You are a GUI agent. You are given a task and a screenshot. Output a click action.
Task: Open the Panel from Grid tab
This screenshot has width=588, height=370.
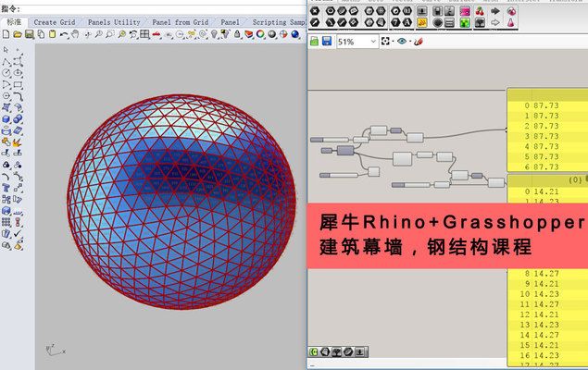[180, 21]
